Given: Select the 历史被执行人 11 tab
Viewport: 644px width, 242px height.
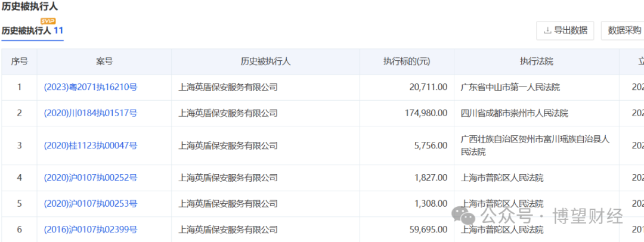Looking at the screenshot, I should coord(32,30).
